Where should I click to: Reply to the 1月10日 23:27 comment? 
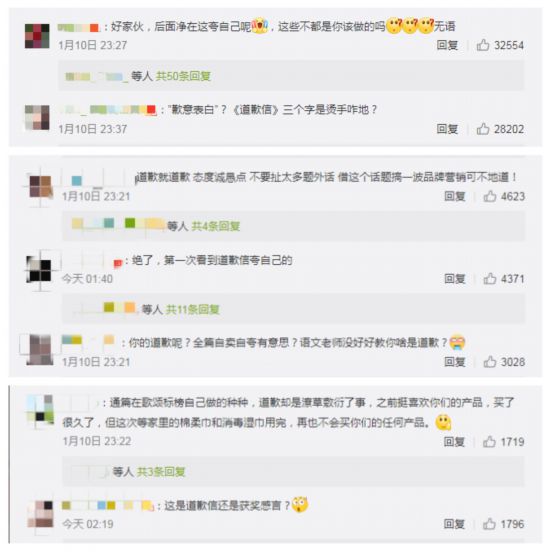coord(447,45)
